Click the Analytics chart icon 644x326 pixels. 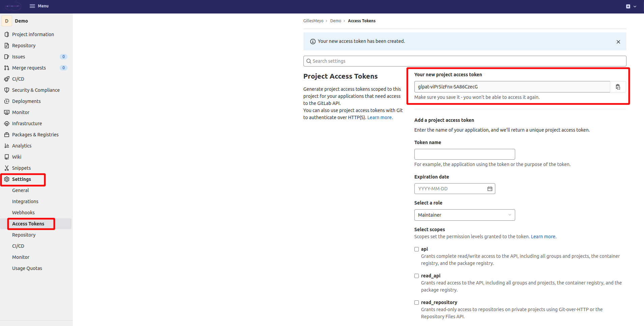(x=7, y=146)
